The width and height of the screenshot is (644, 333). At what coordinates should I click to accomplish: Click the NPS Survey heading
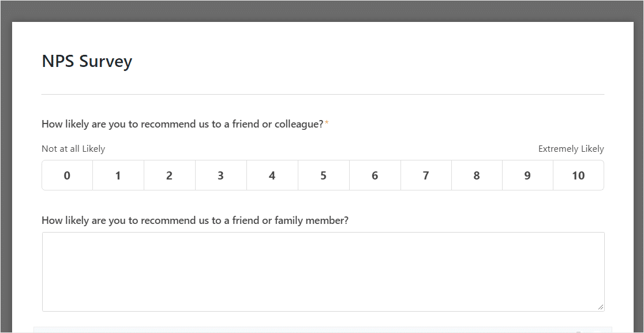(87, 62)
